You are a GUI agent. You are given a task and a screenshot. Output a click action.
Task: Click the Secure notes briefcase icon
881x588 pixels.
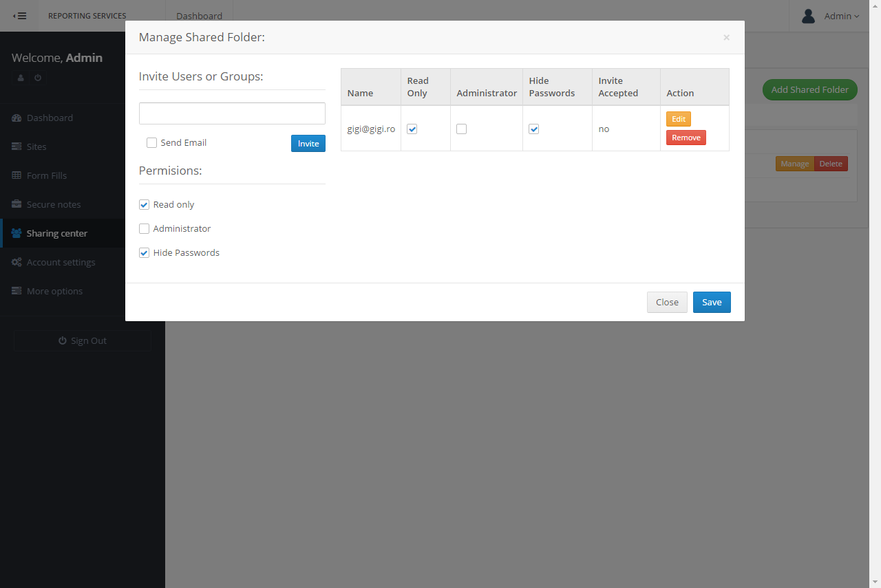(x=17, y=204)
